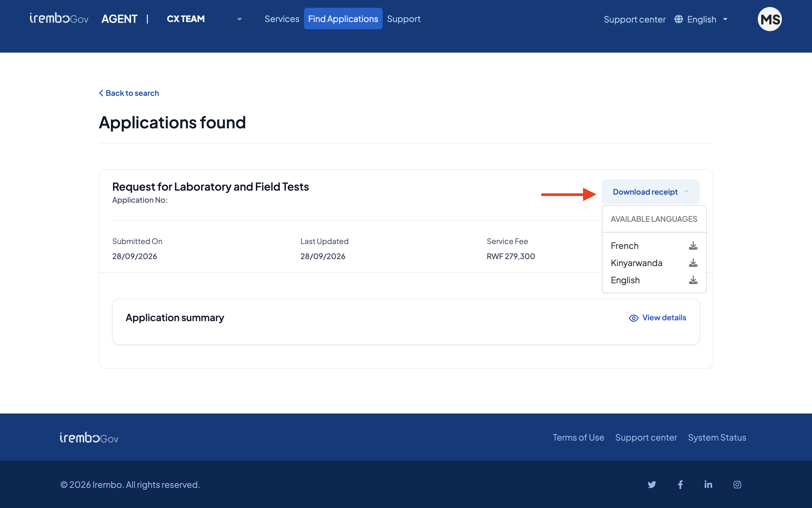
Task: Download the English receipt icon
Action: click(693, 280)
